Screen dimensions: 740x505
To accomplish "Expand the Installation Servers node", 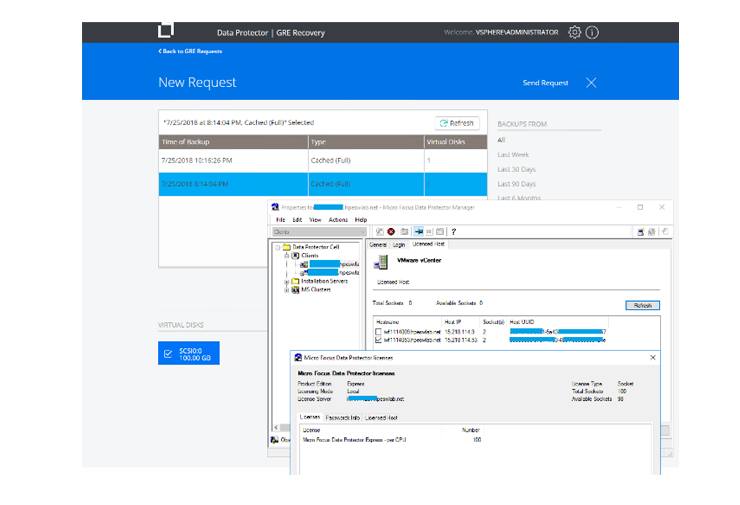I will pyautogui.click(x=286, y=282).
